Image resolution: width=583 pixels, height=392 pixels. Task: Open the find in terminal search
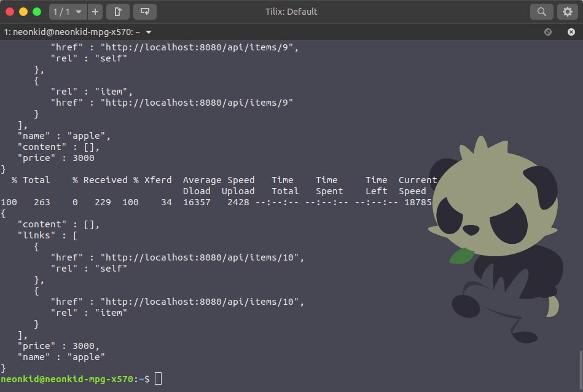point(541,12)
